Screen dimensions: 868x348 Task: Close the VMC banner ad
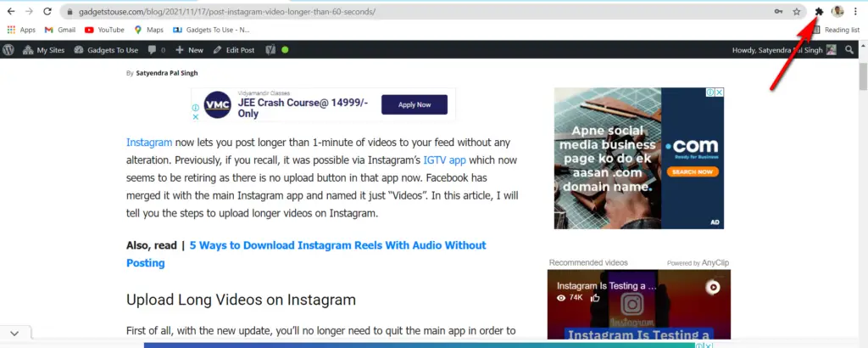pyautogui.click(x=196, y=117)
